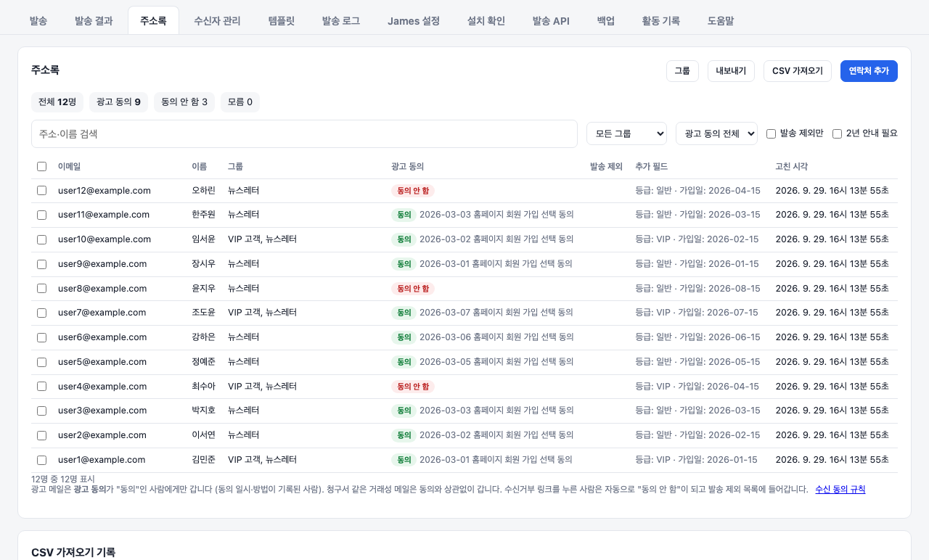Select checkbox beside user7@example.com

[41, 313]
